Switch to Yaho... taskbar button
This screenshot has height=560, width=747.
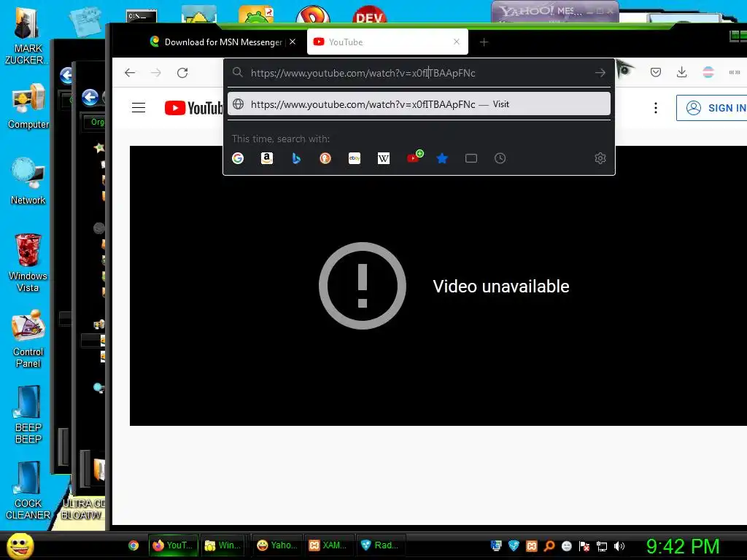[x=276, y=545]
